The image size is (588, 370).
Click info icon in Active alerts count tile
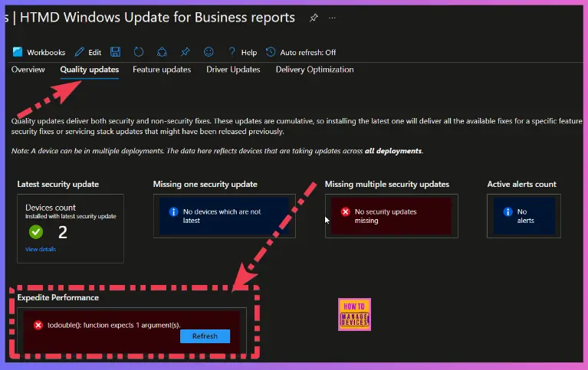coord(508,211)
